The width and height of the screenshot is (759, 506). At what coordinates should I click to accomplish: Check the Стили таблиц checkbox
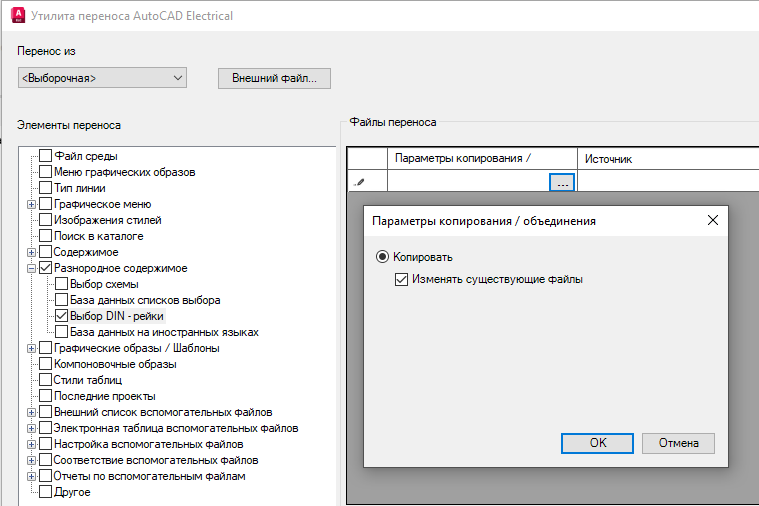46,380
